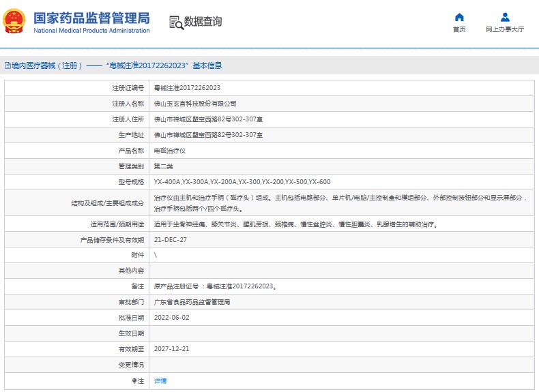Image resolution: width=539 pixels, height=392 pixels.
Task: Click the bullet icon beside 注
Action: [x=134, y=380]
